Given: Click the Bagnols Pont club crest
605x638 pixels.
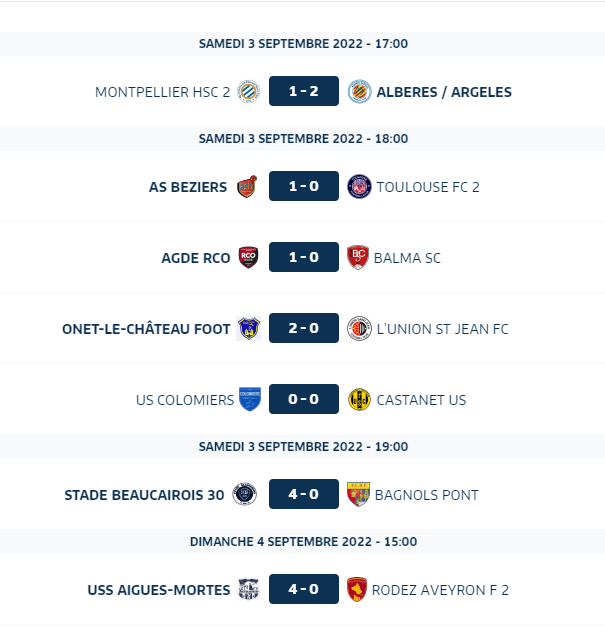Looking at the screenshot, I should (x=358, y=494).
